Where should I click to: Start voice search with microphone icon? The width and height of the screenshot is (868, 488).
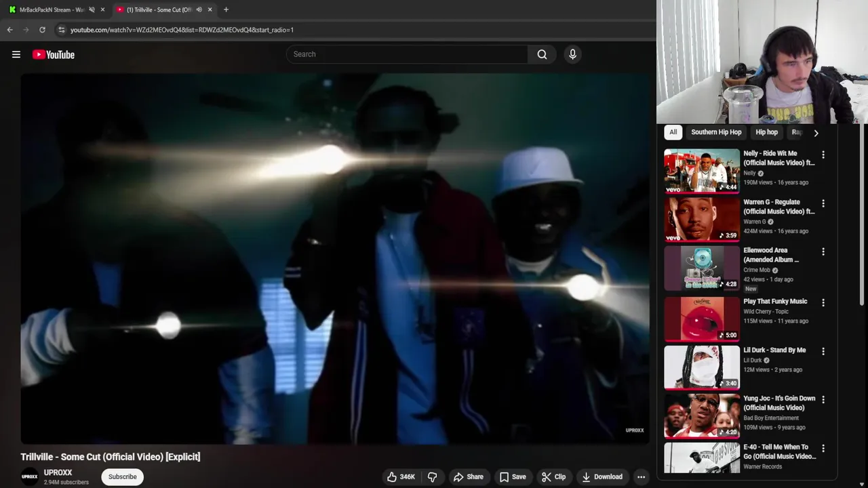(x=572, y=54)
